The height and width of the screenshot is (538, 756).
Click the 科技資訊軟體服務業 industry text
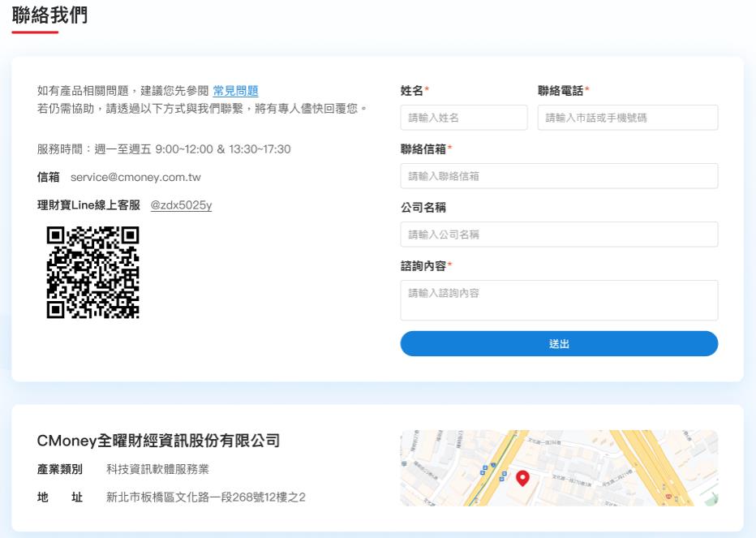coord(157,469)
